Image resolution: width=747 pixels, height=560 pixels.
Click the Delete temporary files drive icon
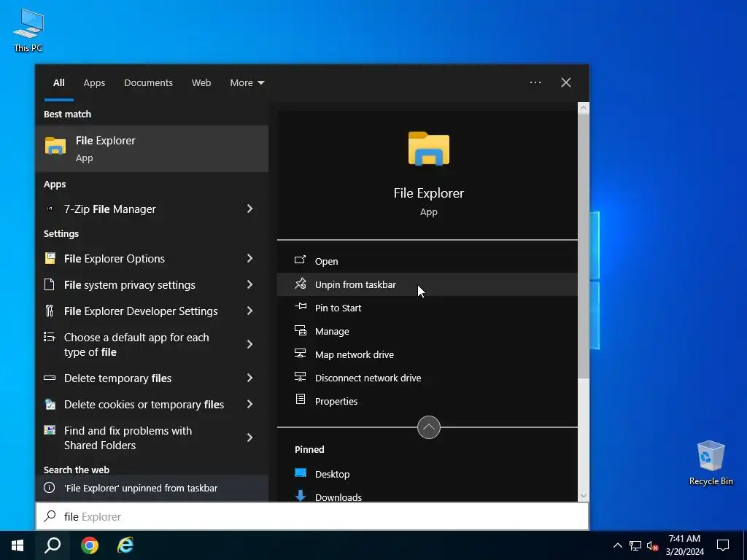coord(50,378)
